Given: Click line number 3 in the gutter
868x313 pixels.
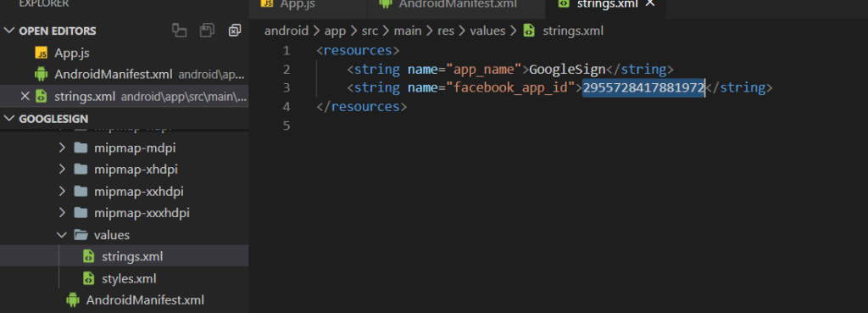Looking at the screenshot, I should 286,87.
